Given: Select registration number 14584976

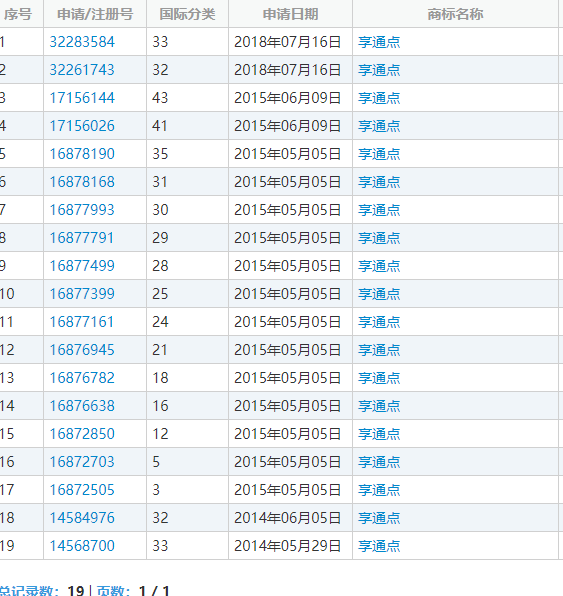Looking at the screenshot, I should point(82,518).
